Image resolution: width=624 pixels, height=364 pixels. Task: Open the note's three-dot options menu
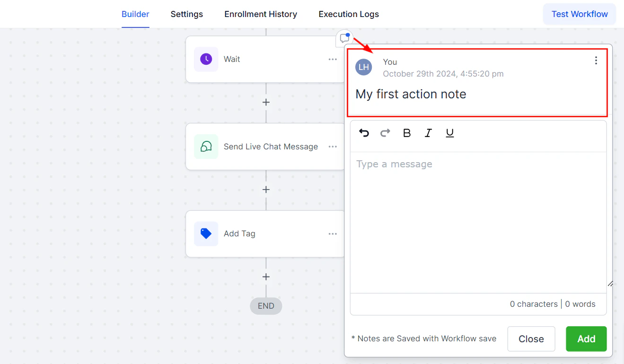596,61
